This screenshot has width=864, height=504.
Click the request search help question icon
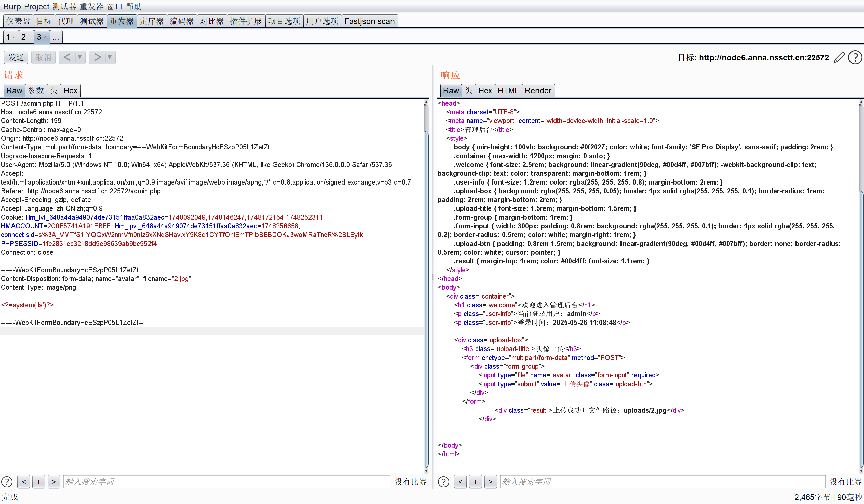point(7,482)
